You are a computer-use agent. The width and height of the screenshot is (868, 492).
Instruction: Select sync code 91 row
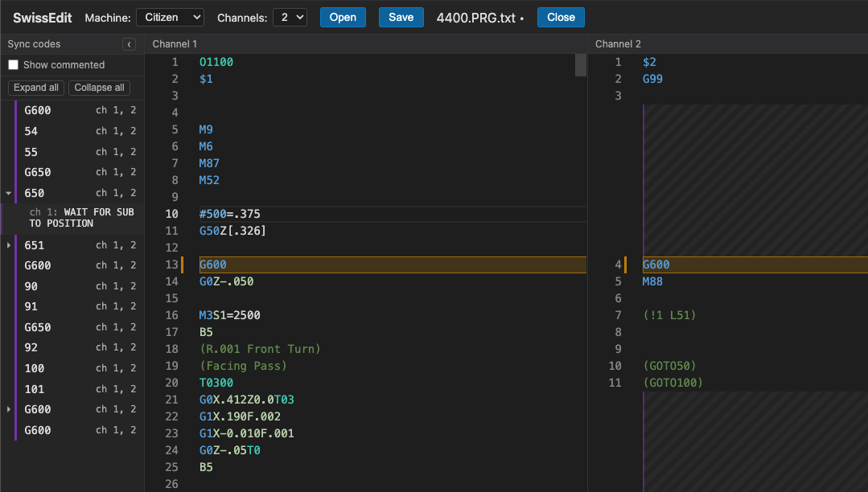pos(79,306)
